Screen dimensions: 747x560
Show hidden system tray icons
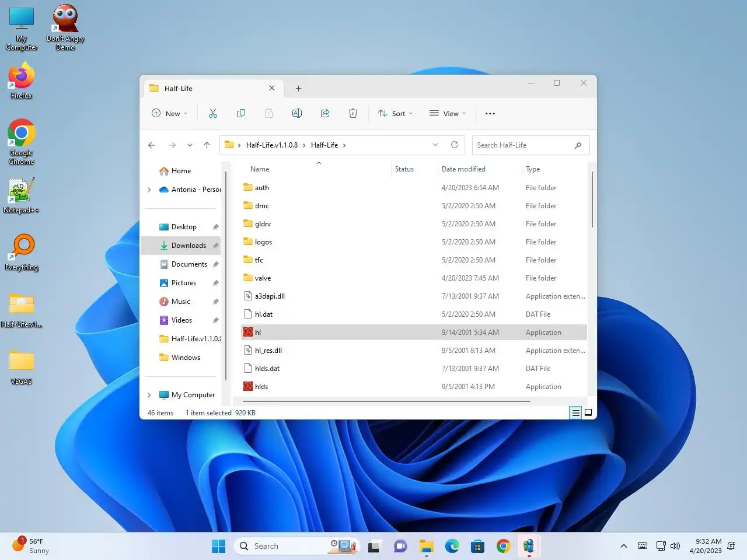(x=623, y=546)
